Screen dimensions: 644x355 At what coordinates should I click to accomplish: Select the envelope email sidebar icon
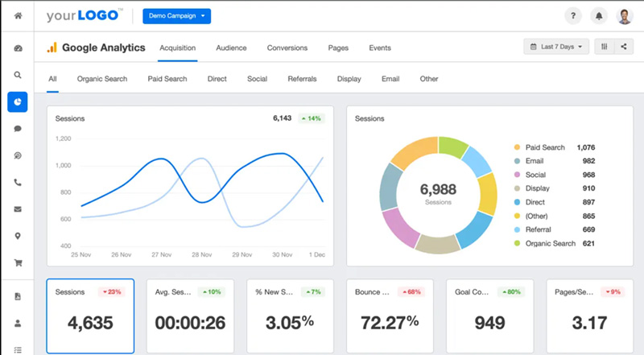(x=18, y=209)
